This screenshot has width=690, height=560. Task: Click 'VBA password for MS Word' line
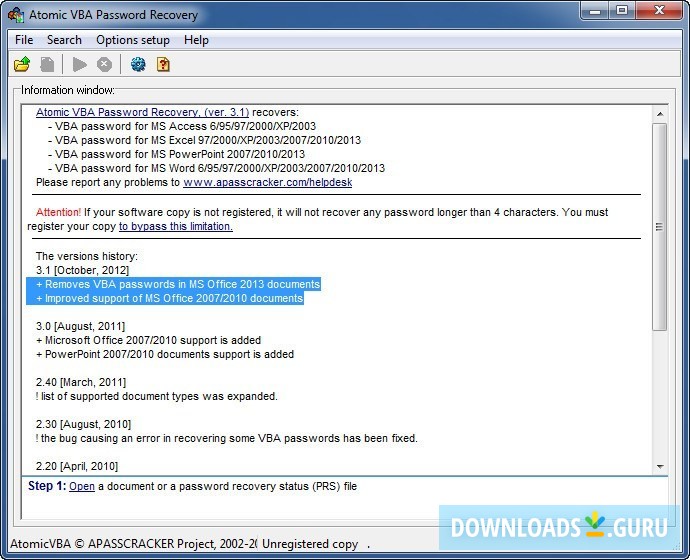[217, 168]
